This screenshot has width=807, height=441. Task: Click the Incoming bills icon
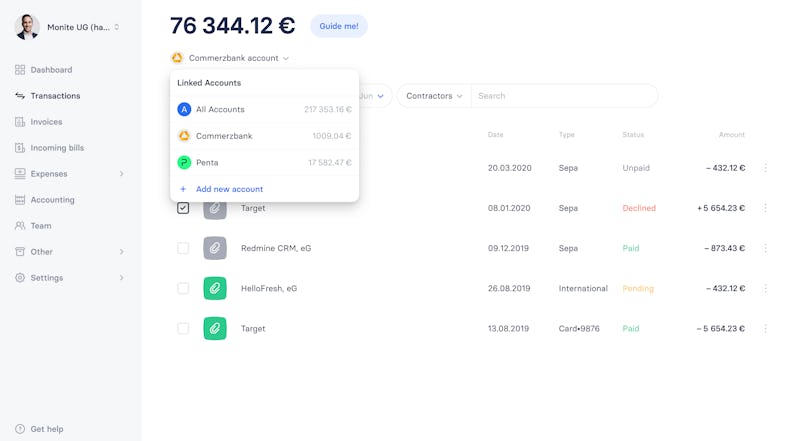[20, 148]
